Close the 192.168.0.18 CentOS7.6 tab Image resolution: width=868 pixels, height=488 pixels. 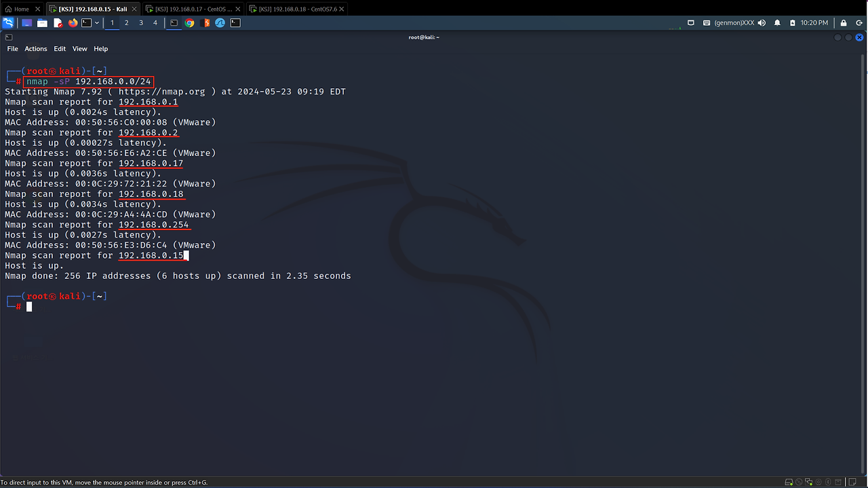point(342,9)
